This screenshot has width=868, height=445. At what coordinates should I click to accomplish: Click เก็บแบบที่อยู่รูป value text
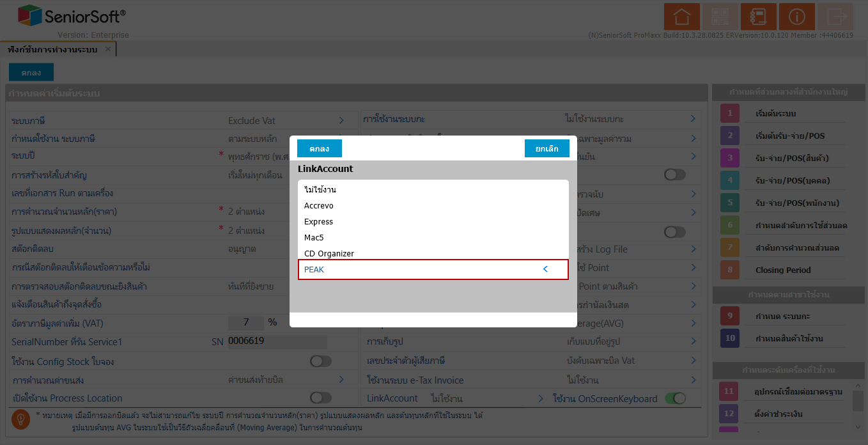pos(594,341)
